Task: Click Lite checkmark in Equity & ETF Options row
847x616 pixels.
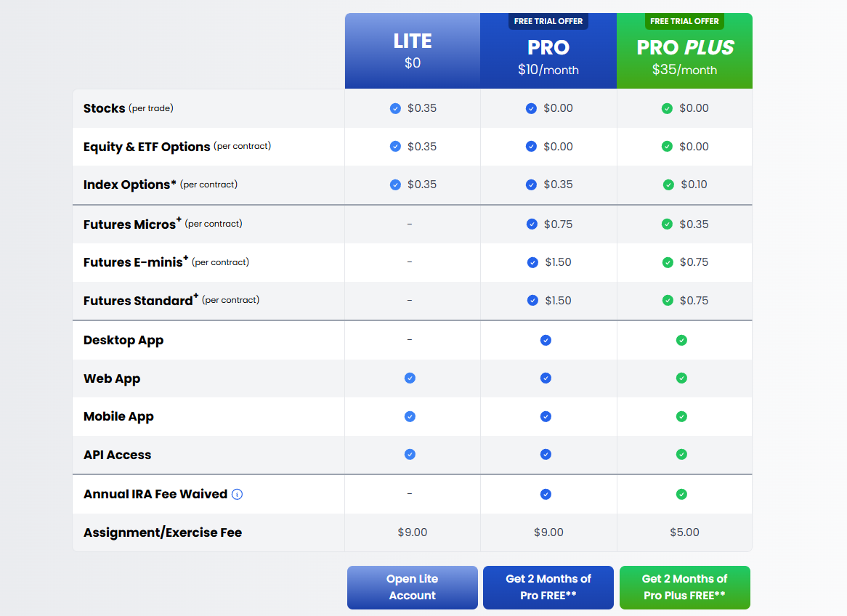Action: pos(395,147)
